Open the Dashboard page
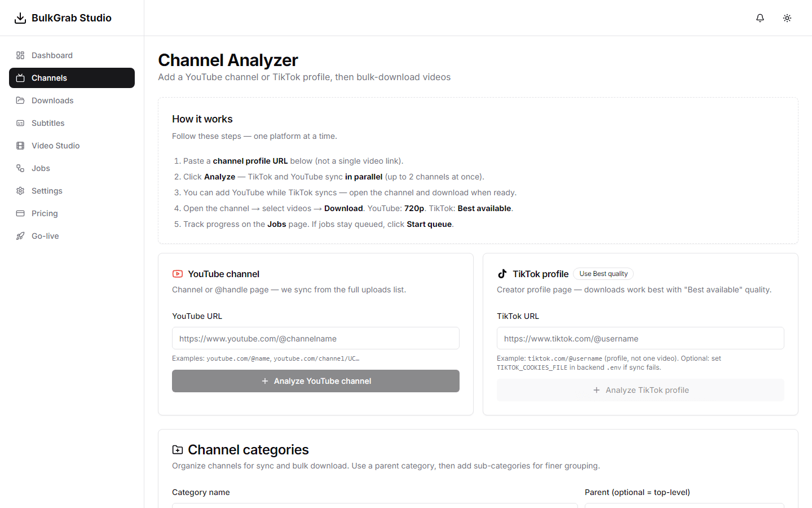Image resolution: width=812 pixels, height=508 pixels. coord(72,55)
